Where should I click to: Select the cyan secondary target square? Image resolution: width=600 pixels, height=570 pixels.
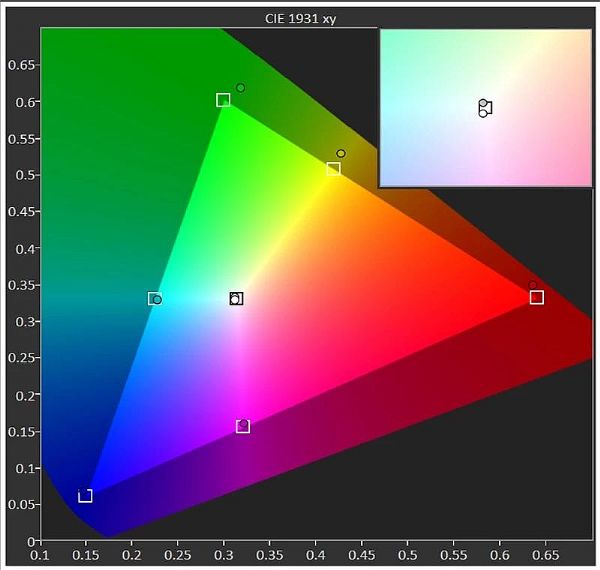(153, 298)
